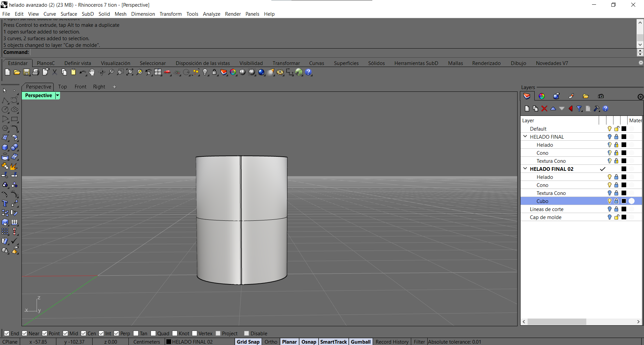
Task: Click the four viewports layout icon
Action: click(158, 72)
